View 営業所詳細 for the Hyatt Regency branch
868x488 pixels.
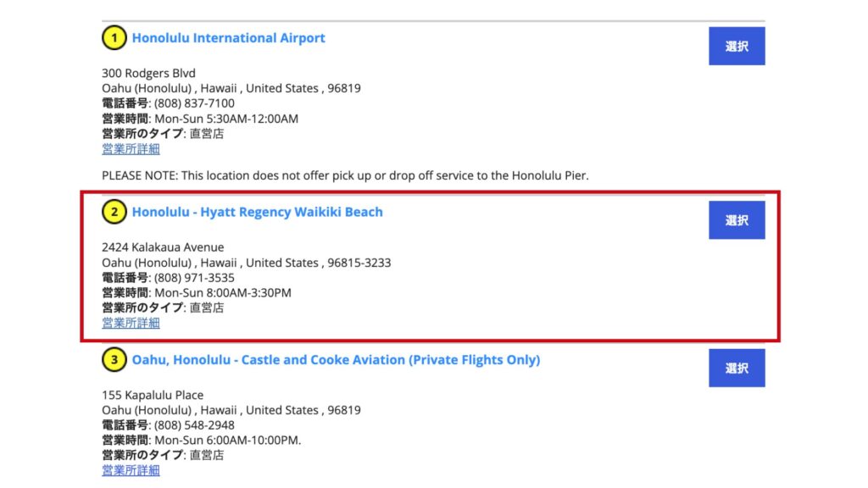click(x=131, y=323)
